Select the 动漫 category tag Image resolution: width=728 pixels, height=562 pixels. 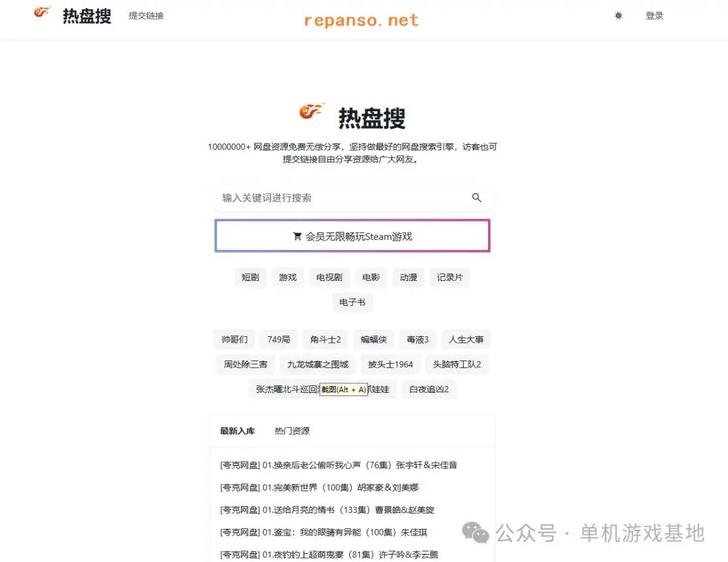[x=408, y=278]
